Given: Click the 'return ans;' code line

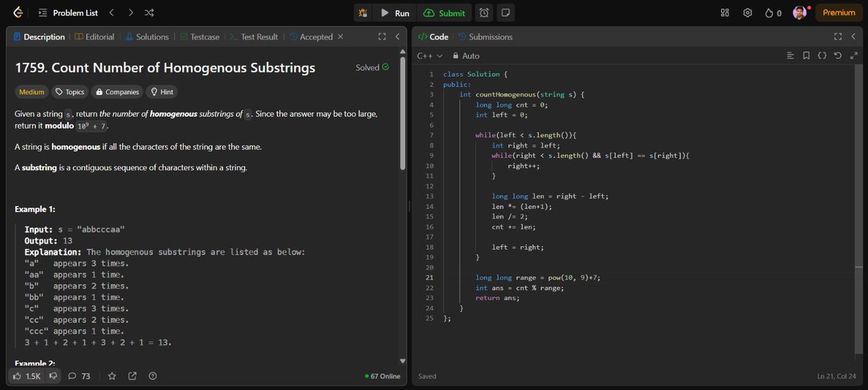Looking at the screenshot, I should 497,297.
